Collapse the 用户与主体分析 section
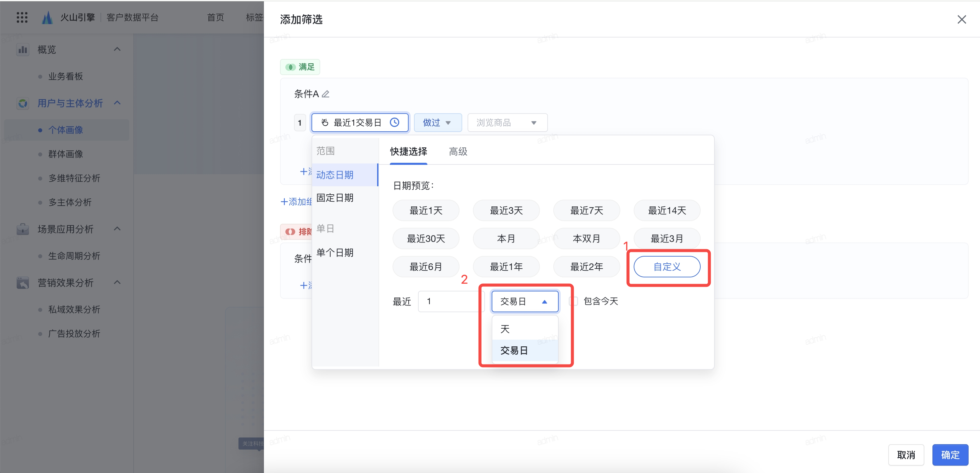This screenshot has width=980, height=473. [x=118, y=103]
